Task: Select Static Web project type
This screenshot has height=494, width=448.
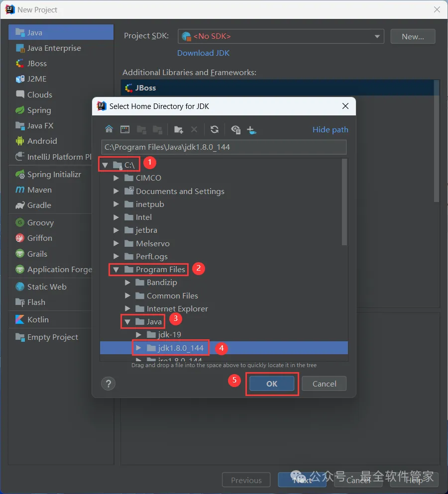Action: click(x=50, y=287)
